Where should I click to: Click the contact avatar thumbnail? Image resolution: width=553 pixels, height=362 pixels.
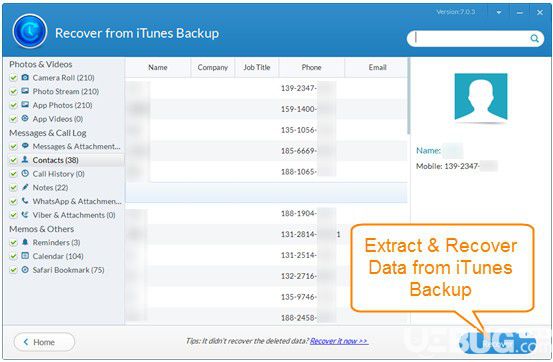[x=481, y=97]
